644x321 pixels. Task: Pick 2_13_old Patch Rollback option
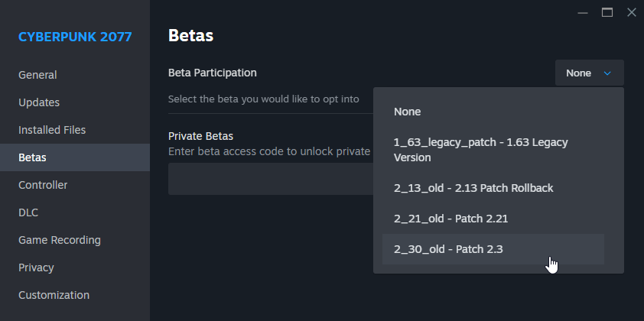pyautogui.click(x=473, y=188)
